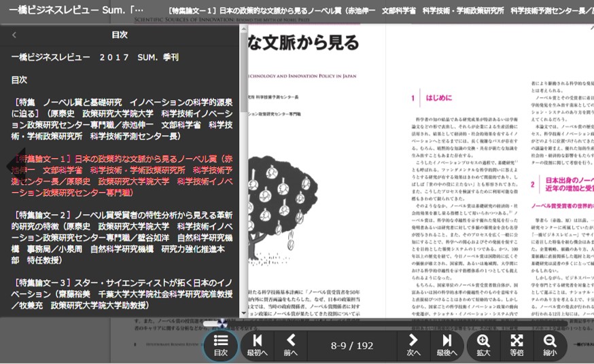Click the 特集論文-1 chapter title in top bar

(381, 11)
